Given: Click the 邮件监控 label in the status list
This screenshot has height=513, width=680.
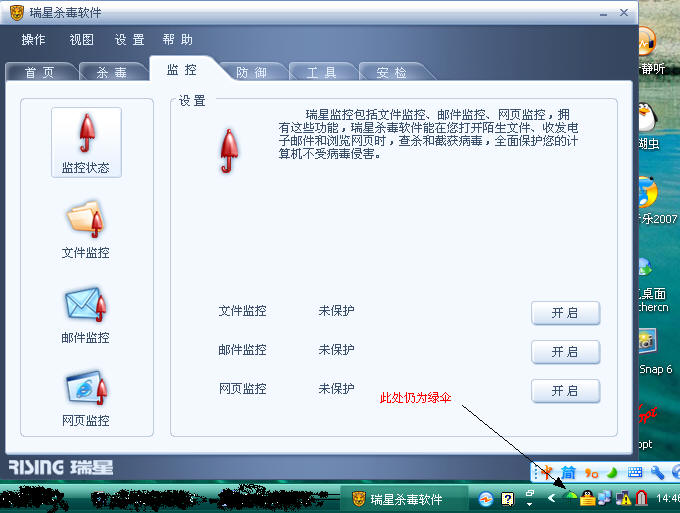Looking at the screenshot, I should (242, 350).
